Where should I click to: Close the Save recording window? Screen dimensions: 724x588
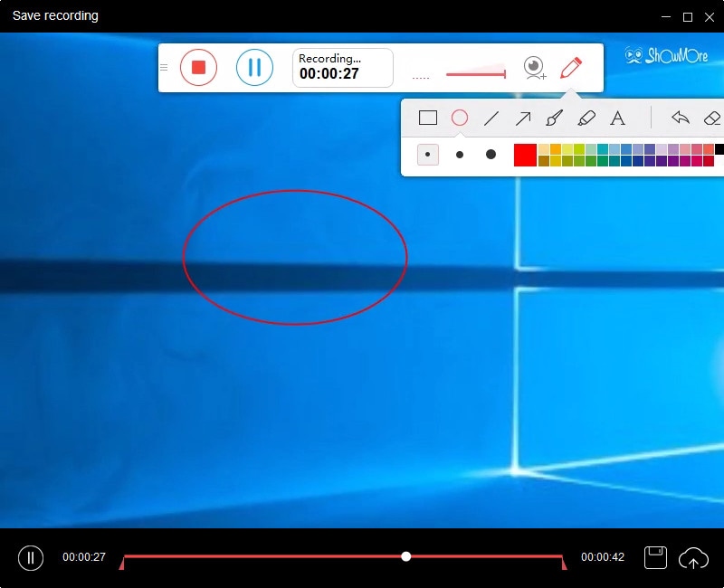pyautogui.click(x=710, y=17)
